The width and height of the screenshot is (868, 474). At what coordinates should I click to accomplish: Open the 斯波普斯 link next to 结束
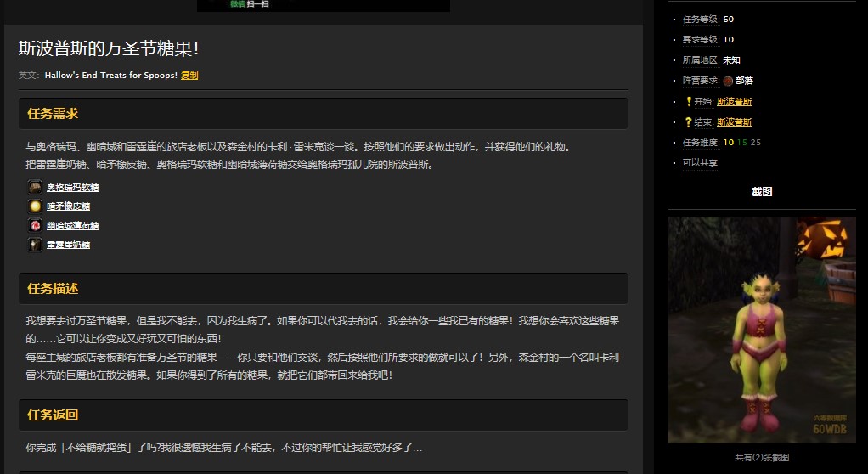(734, 121)
